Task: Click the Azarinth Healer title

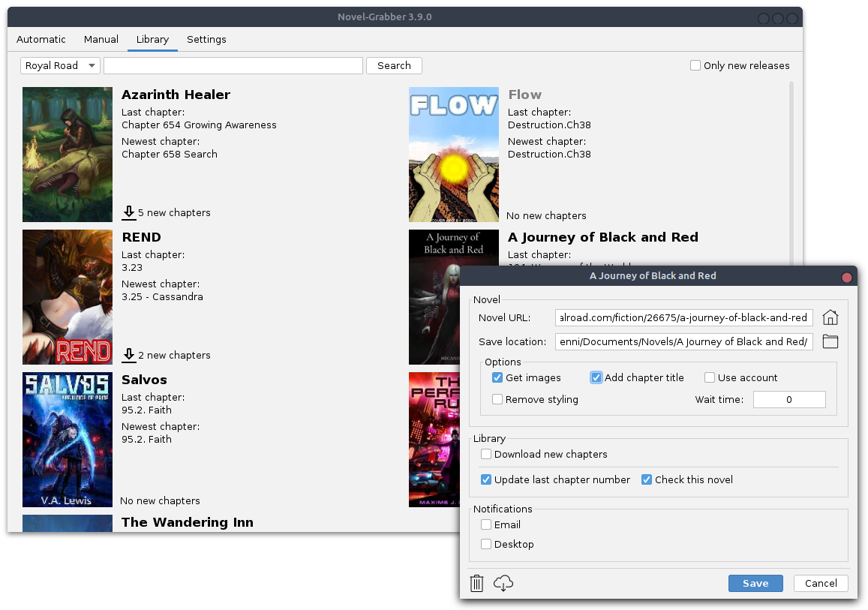Action: [x=176, y=95]
